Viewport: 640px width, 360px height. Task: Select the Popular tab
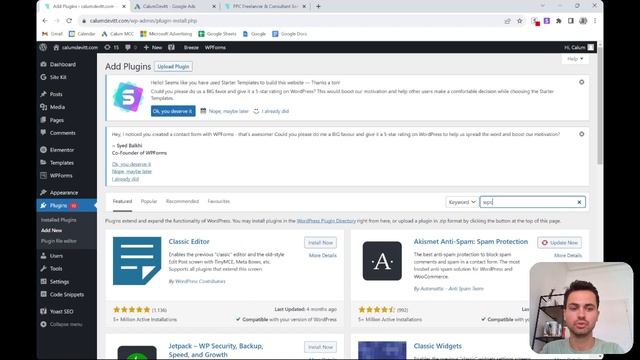pyautogui.click(x=149, y=201)
